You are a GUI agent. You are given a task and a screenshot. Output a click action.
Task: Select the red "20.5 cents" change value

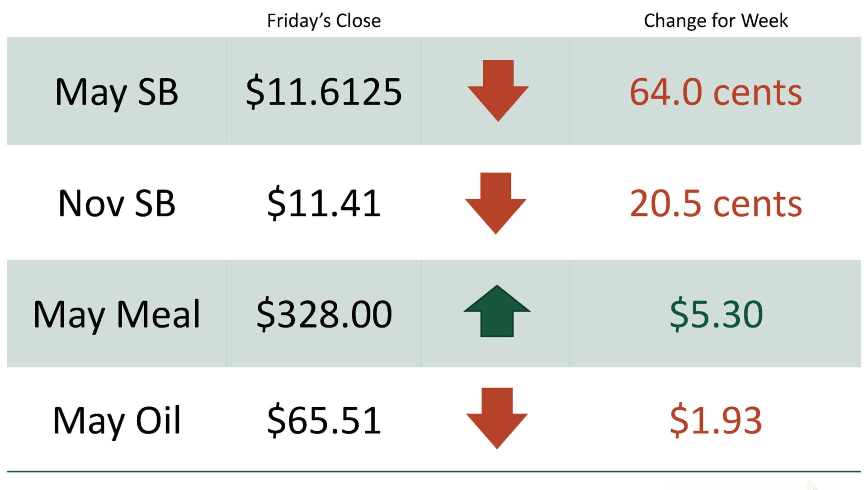click(x=716, y=203)
